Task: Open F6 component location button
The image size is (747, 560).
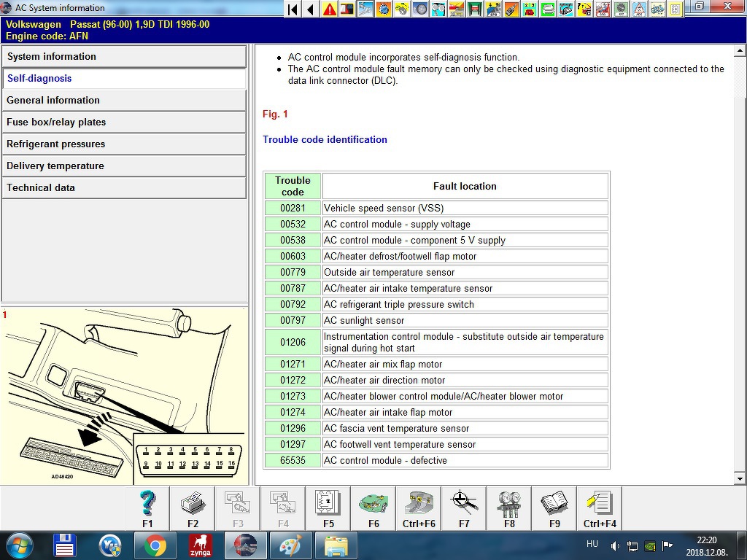Action: 374,508
